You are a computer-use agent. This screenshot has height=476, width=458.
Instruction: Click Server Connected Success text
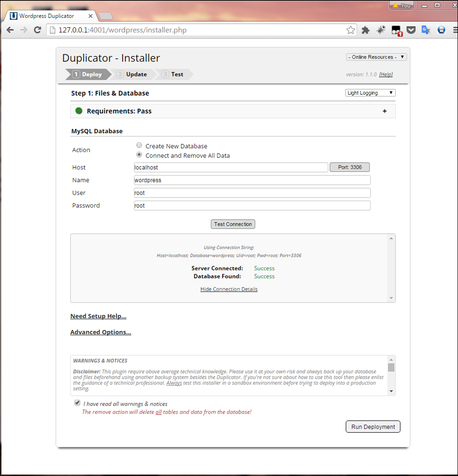264,268
